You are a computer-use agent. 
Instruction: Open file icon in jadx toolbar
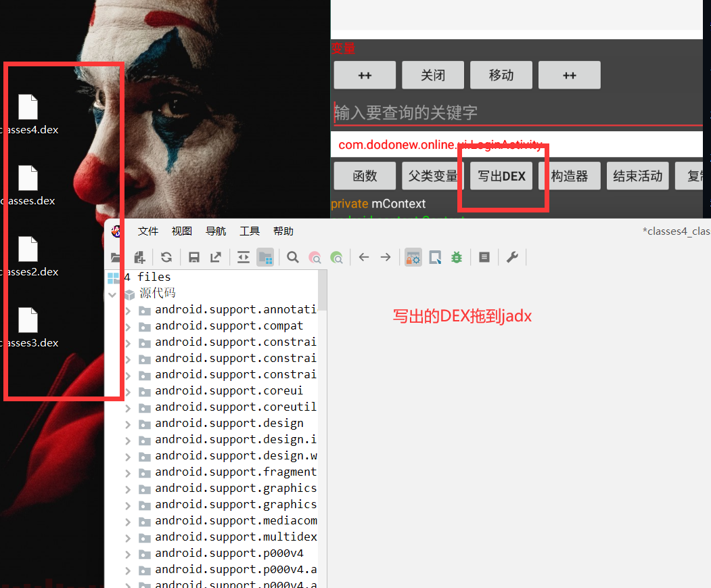click(x=115, y=258)
